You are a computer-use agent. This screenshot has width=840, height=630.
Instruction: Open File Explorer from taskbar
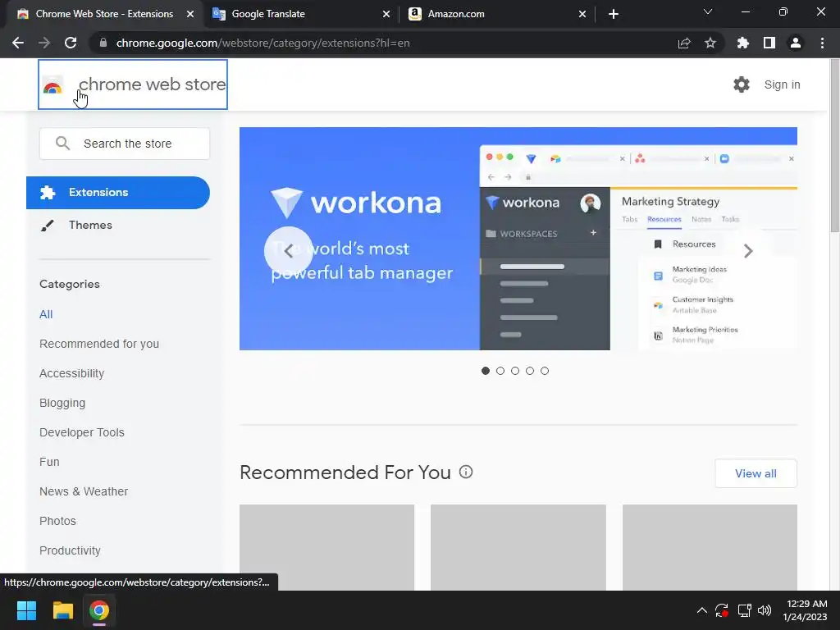click(62, 610)
